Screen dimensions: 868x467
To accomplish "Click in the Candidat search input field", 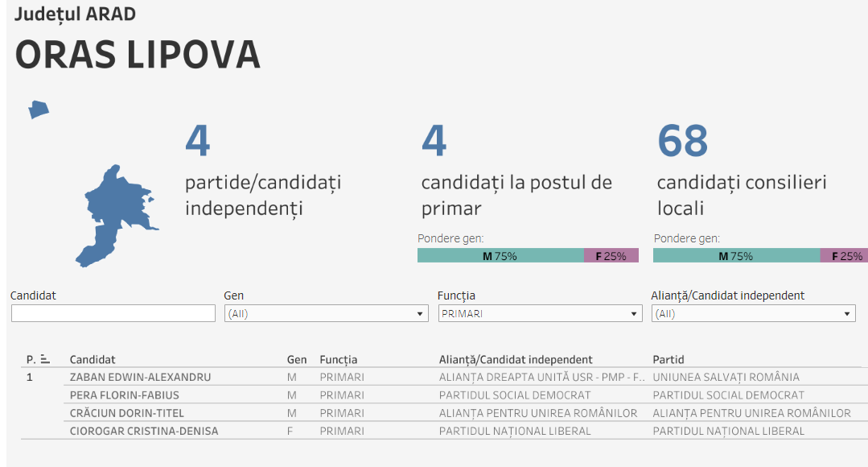I will (113, 314).
